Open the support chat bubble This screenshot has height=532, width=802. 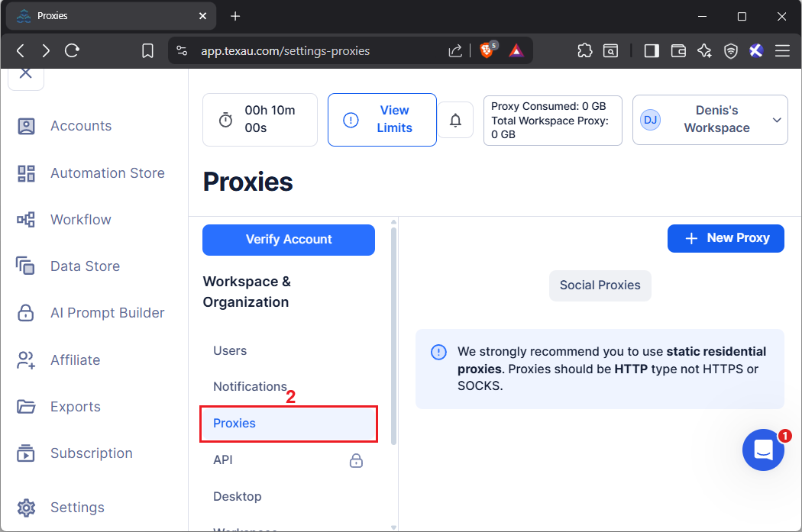tap(763, 450)
